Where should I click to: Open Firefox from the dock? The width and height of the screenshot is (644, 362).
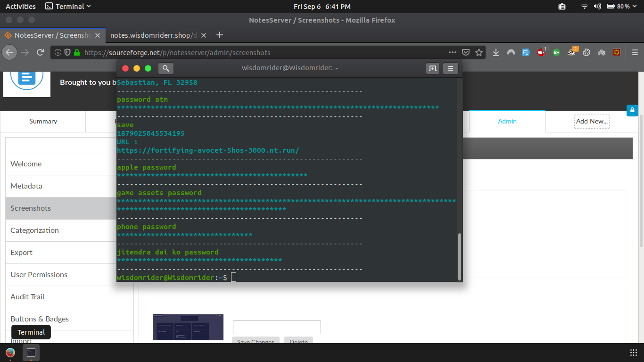tap(10, 353)
